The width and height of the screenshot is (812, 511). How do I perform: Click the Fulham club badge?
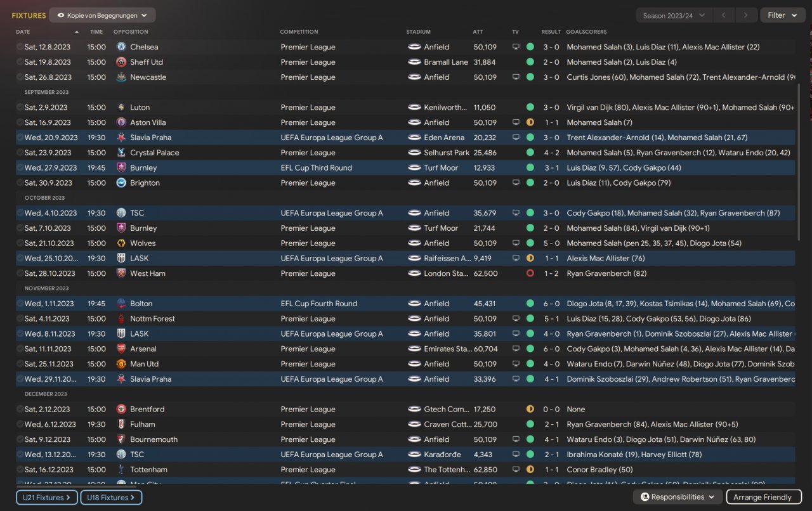(x=121, y=424)
